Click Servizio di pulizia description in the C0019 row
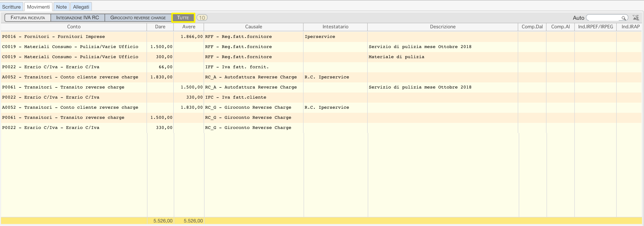The image size is (644, 226). [420, 47]
